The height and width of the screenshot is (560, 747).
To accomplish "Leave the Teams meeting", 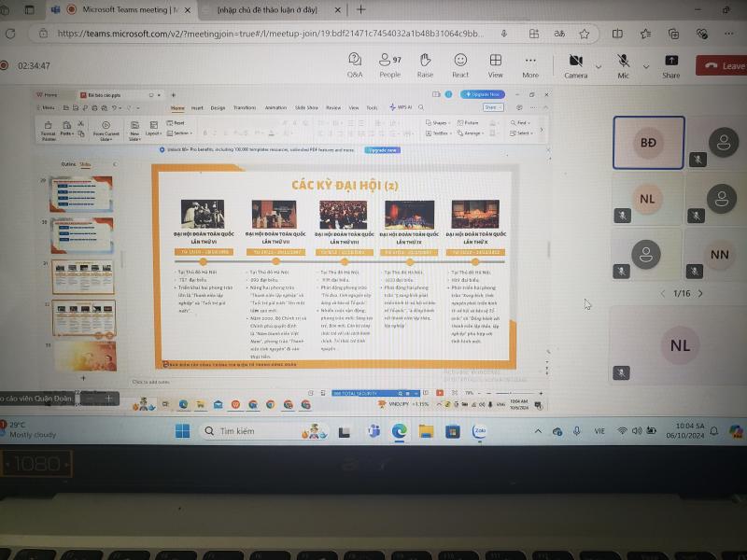I will 722,65.
